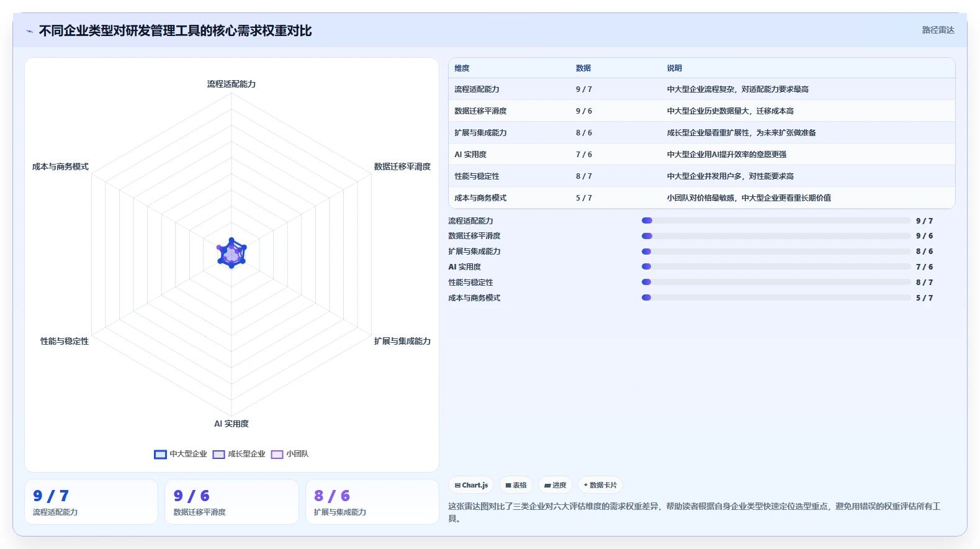Select the 数据迁移平滑度 table row cell

(480, 111)
